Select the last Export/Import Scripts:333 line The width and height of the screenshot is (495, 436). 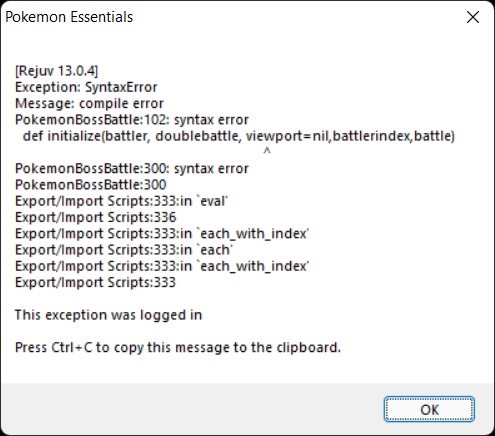(x=95, y=283)
